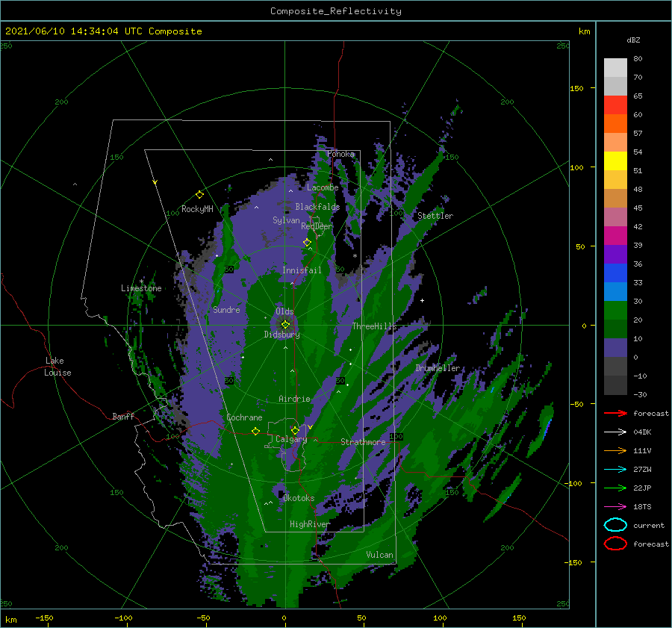Click the Olds label near radar center
Viewport: 672px width, 628px height.
click(284, 311)
